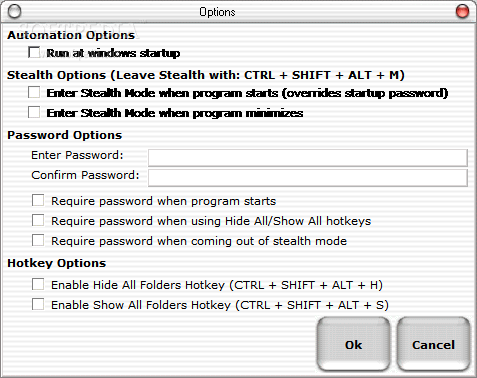Enable Run at windows startup checkbox

point(34,52)
